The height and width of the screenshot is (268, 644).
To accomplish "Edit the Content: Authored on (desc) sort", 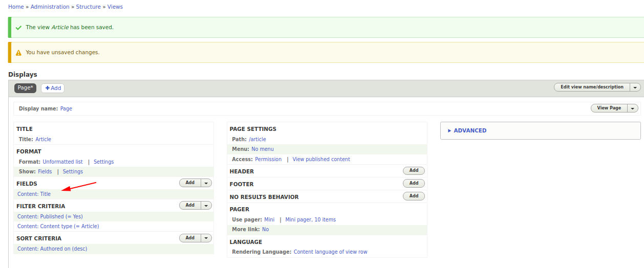I will pyautogui.click(x=52, y=249).
